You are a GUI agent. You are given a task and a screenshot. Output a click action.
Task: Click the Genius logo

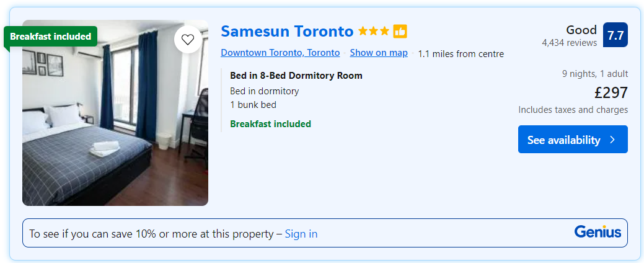pos(598,232)
